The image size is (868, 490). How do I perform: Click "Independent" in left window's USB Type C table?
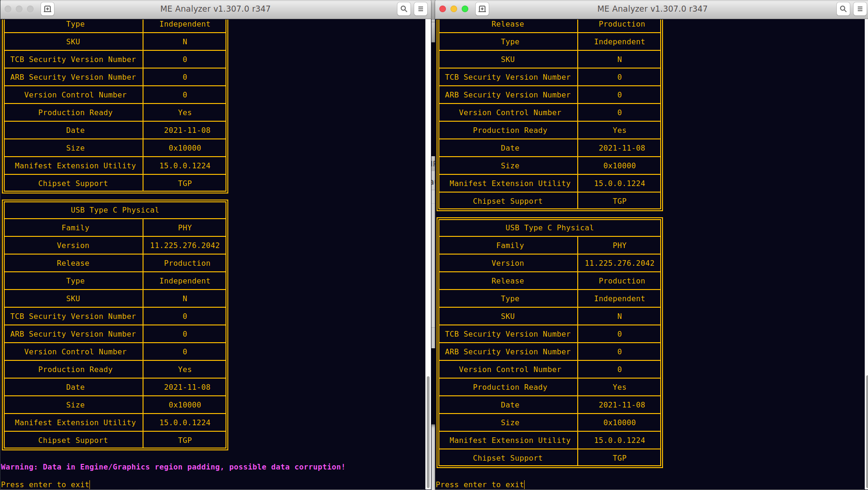pyautogui.click(x=185, y=281)
